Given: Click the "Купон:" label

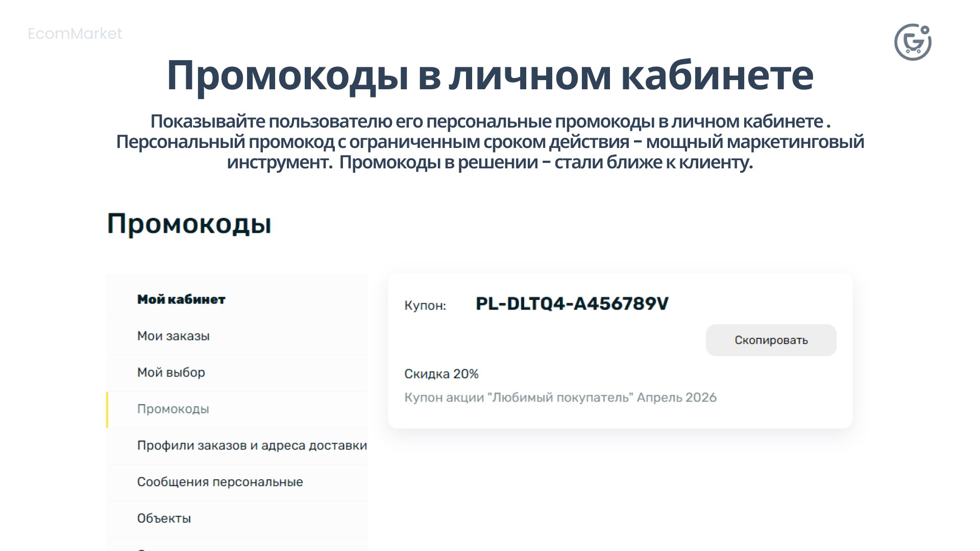Looking at the screenshot, I should click(x=425, y=305).
